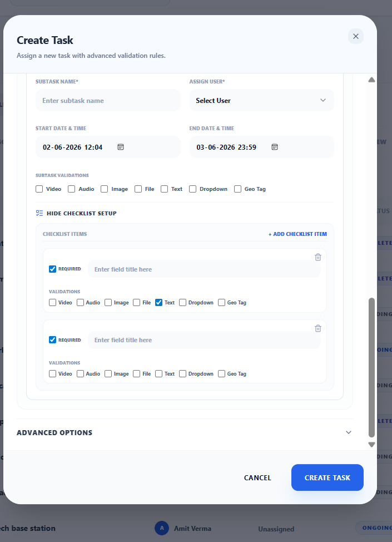Check Dropdown validation on first checklist item
The height and width of the screenshot is (542, 392).
183,303
